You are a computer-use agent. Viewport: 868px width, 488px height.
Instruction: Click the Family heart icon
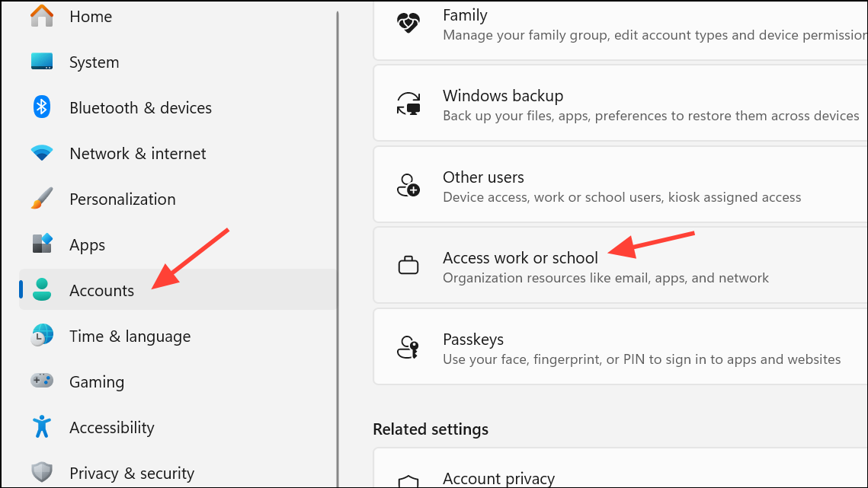click(408, 23)
